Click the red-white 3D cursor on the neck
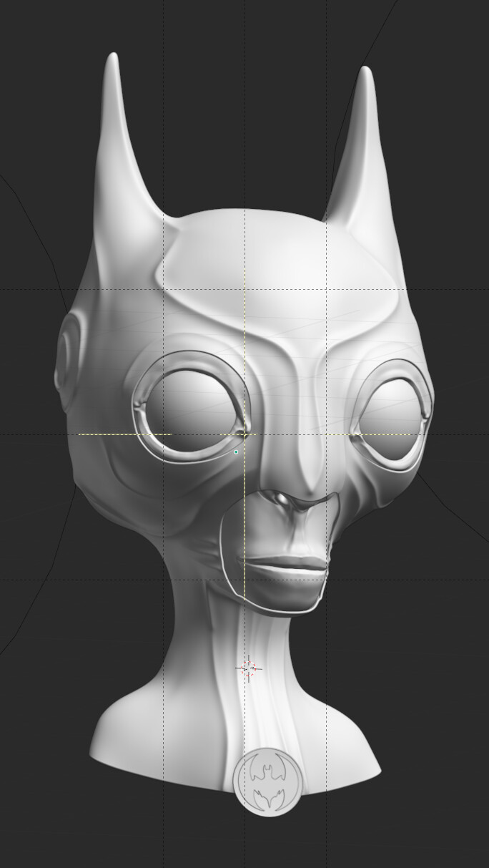The image size is (489, 868). pyautogui.click(x=248, y=668)
